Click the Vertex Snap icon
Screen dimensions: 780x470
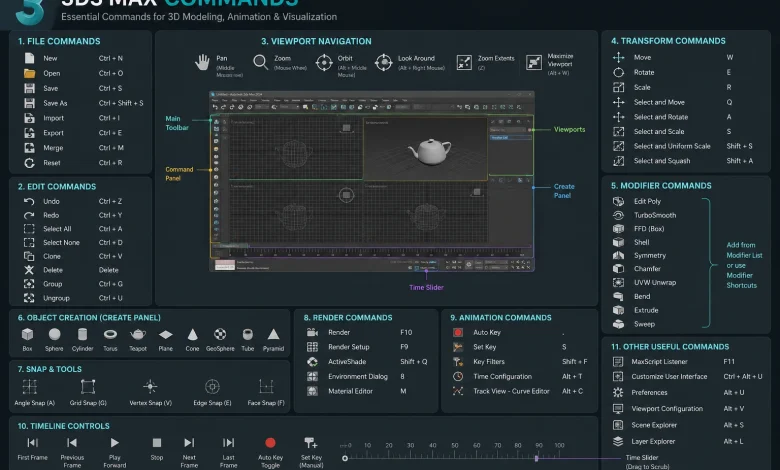[150, 386]
